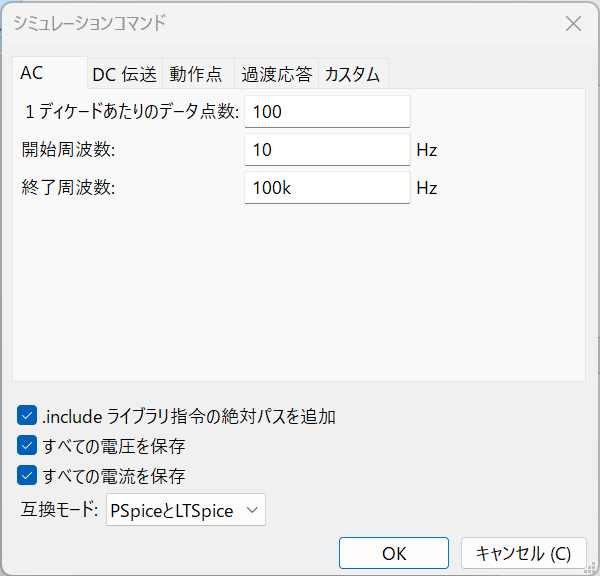
Task: Click the シミュレーションコマンド title bar
Action: point(283,24)
